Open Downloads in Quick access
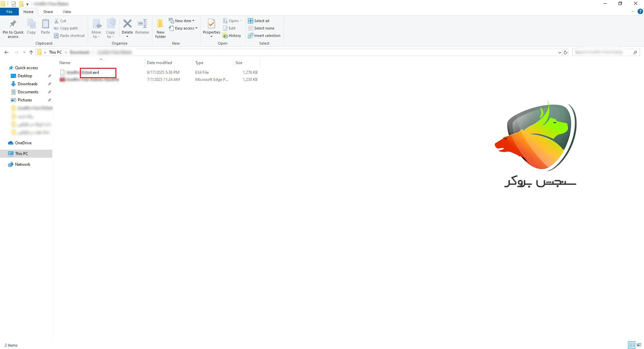The image size is (644, 349). 28,84
